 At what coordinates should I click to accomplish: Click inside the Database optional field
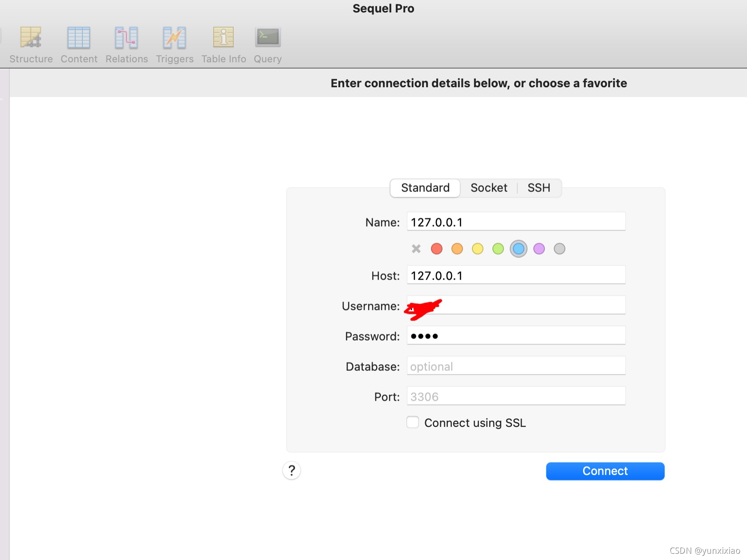point(516,365)
